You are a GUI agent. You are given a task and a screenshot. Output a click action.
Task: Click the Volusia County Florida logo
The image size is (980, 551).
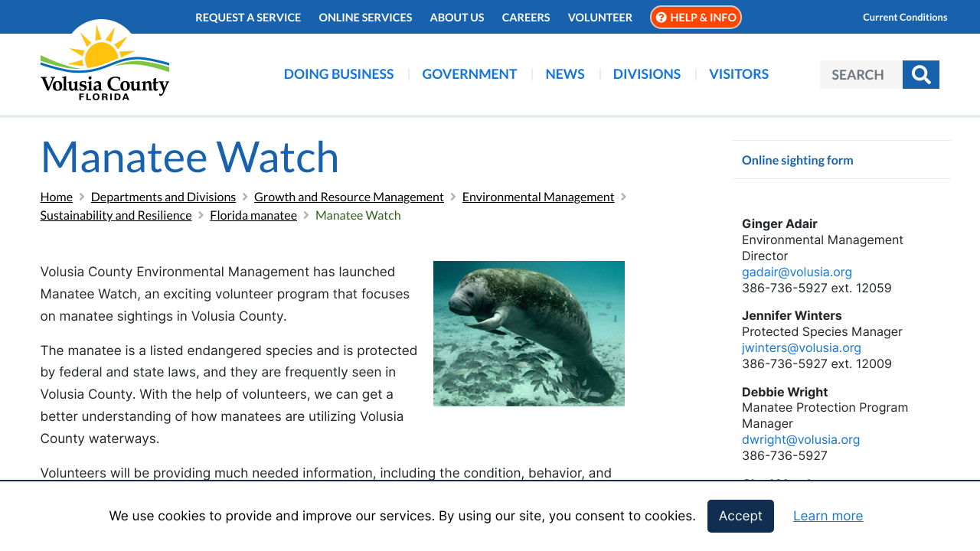pyautogui.click(x=105, y=61)
